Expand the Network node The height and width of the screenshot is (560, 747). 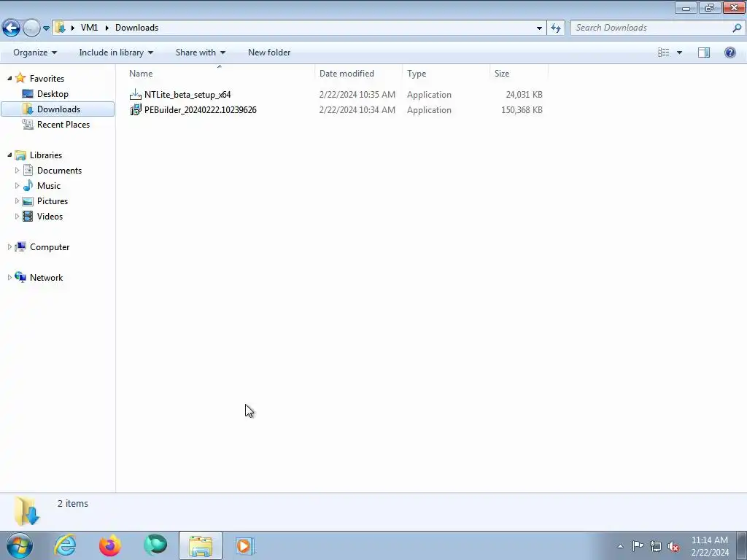pos(9,277)
